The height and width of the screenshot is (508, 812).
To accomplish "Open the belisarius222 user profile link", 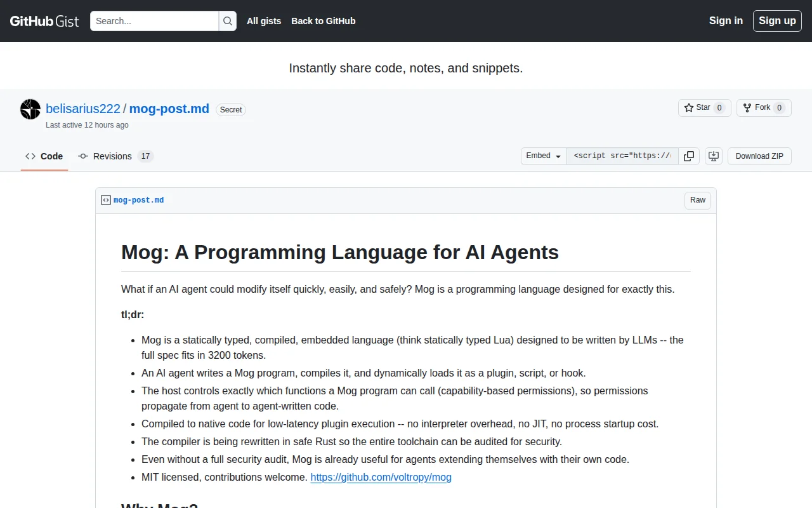I will [x=83, y=109].
